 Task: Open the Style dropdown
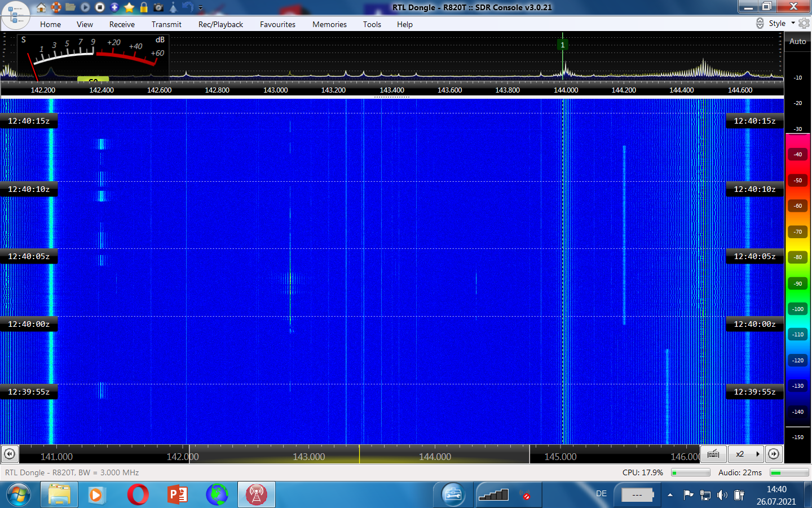click(782, 23)
